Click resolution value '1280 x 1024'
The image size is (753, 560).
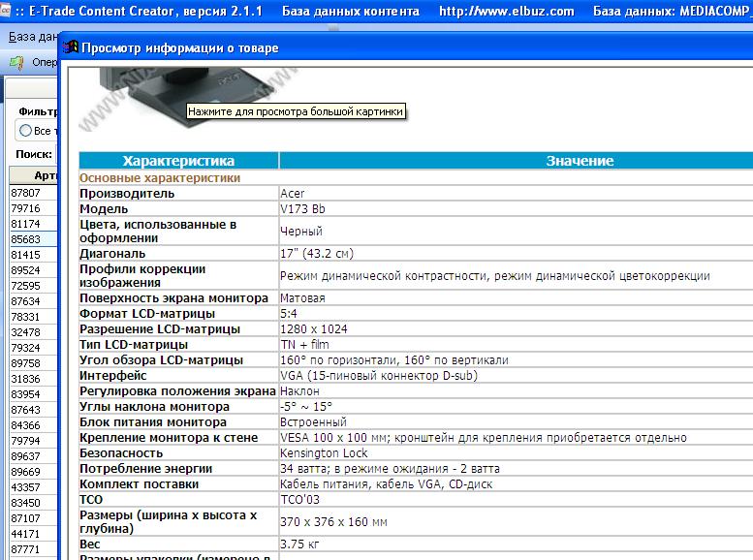click(314, 329)
